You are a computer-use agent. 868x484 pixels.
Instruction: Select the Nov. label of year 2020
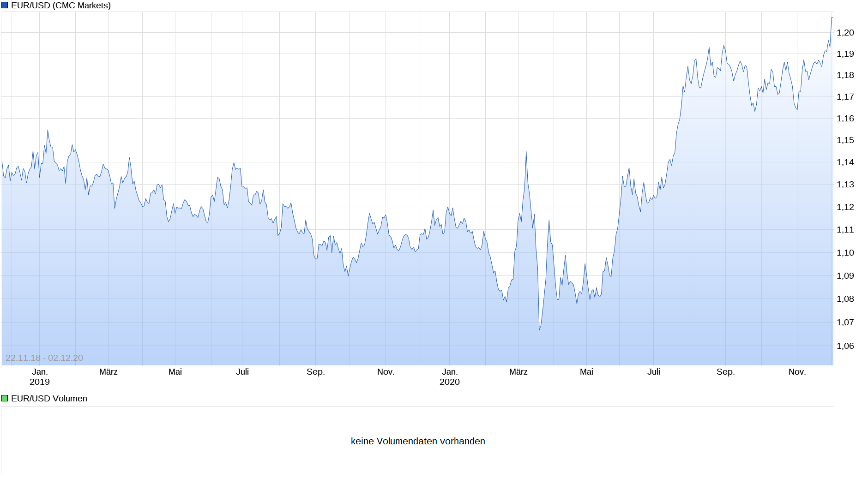click(797, 372)
